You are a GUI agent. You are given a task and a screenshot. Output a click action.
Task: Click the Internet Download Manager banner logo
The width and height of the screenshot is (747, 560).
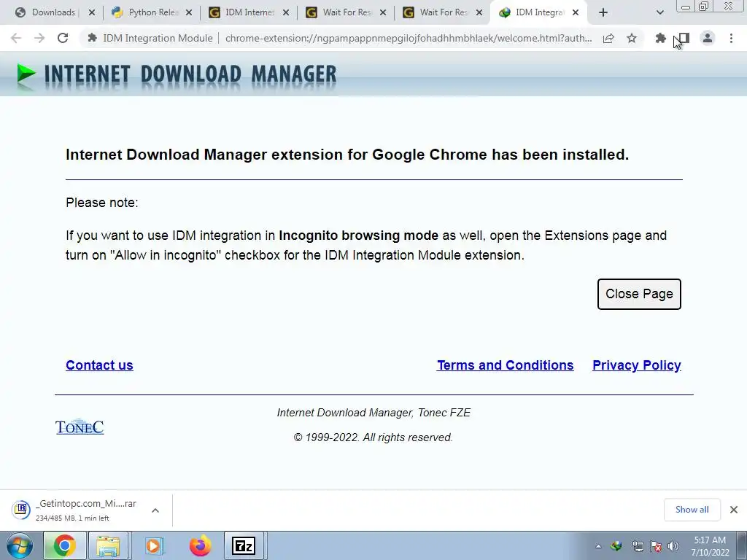point(177,75)
